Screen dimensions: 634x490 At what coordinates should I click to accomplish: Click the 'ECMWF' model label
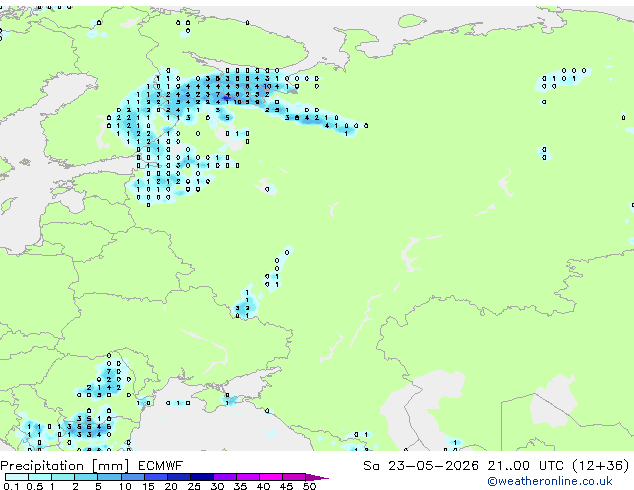click(161, 466)
